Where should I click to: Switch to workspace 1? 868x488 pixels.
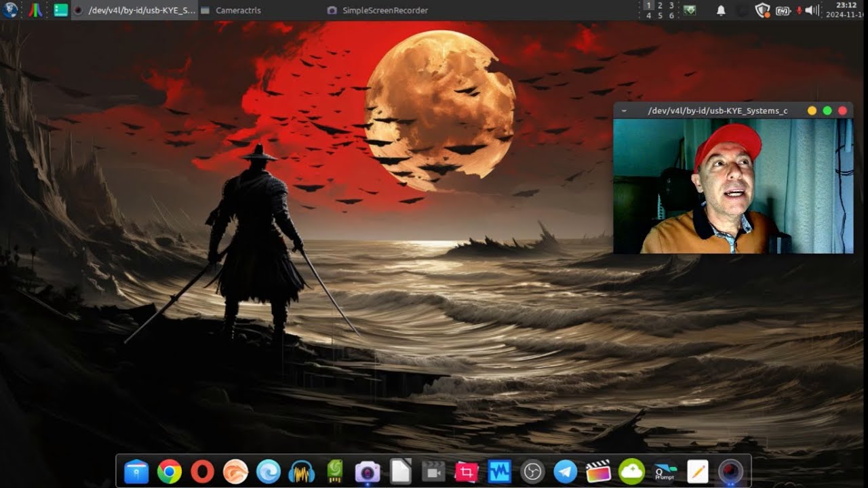click(649, 5)
